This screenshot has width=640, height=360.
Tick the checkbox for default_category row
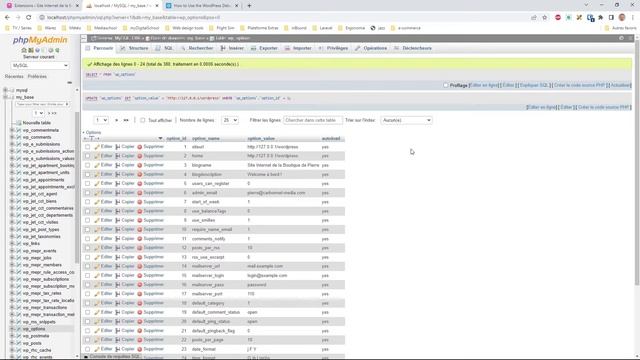87,303
